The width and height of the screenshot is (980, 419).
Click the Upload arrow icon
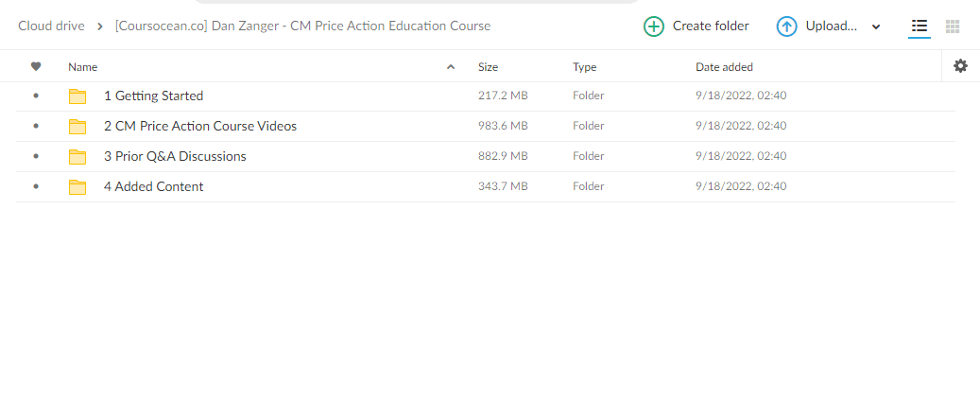(787, 26)
